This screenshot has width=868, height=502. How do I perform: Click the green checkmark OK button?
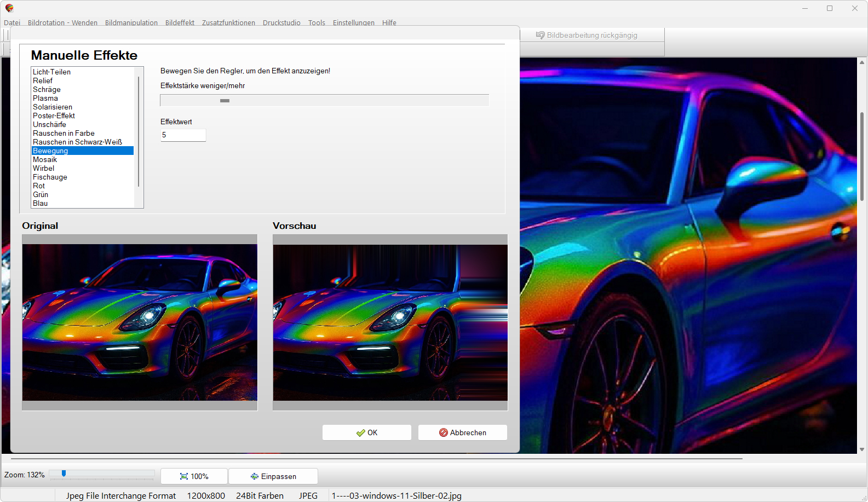point(366,432)
